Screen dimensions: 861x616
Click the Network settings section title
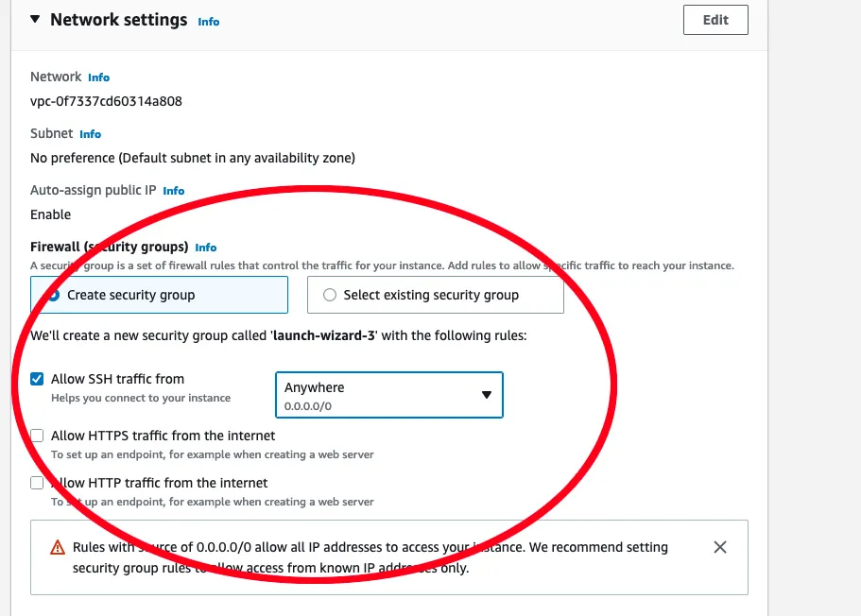pos(118,20)
